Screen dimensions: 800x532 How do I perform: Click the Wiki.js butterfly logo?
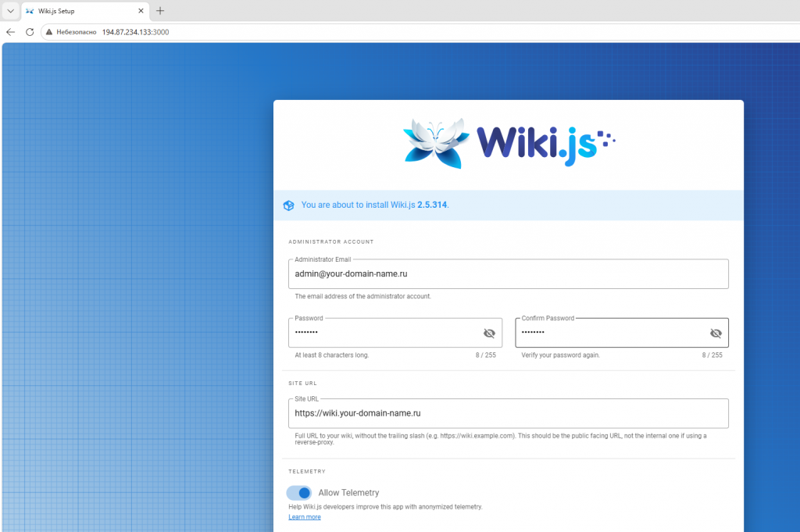(436, 143)
